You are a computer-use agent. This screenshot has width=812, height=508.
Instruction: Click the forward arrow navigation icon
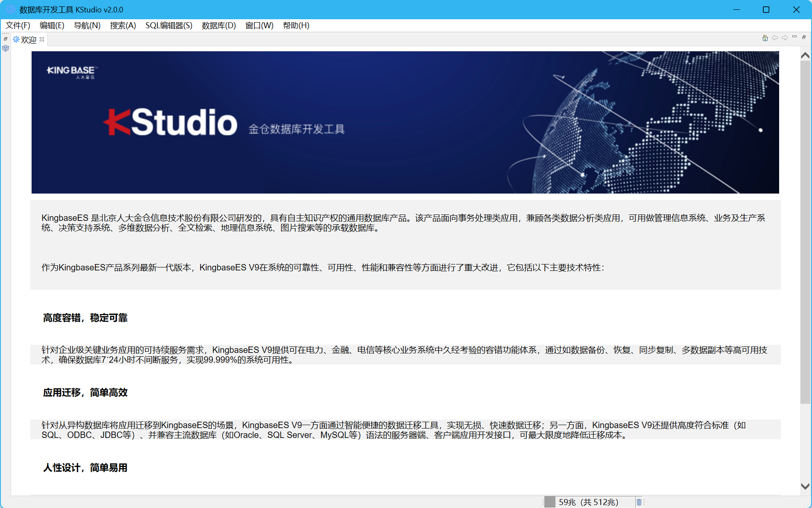785,38
